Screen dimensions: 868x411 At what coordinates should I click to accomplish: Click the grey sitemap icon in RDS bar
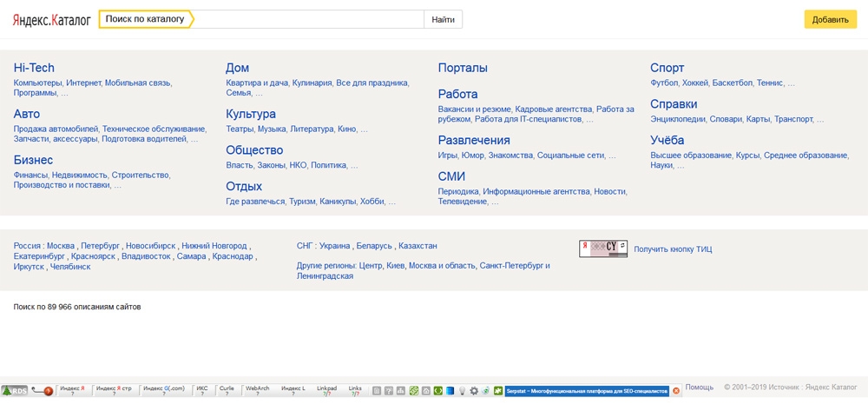(x=401, y=390)
